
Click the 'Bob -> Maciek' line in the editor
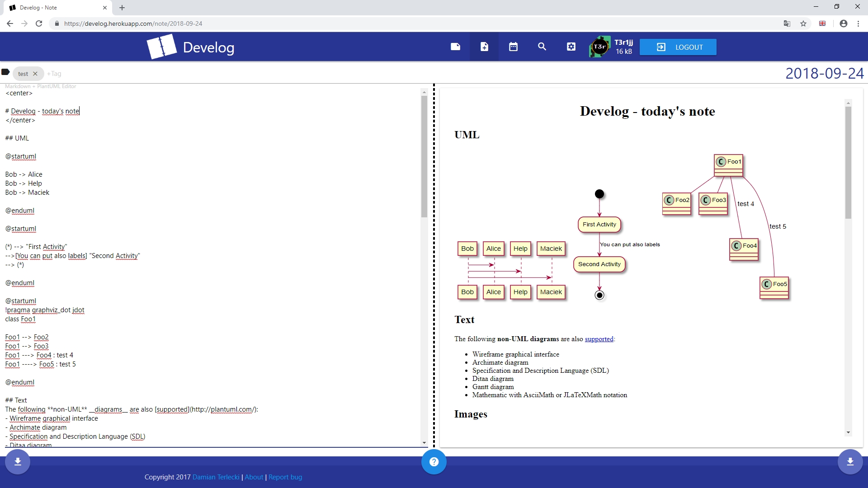(27, 192)
